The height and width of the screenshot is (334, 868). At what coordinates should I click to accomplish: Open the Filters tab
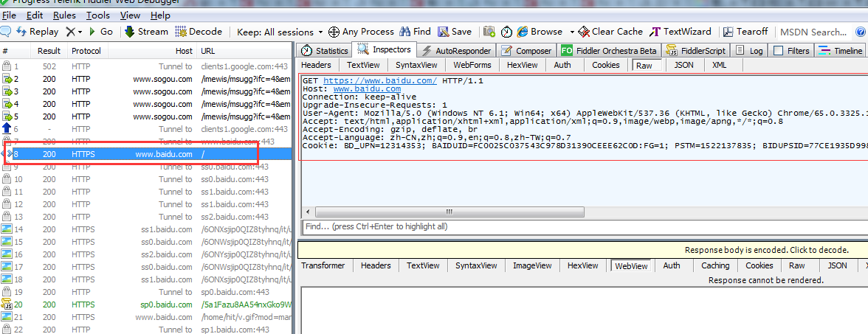[791, 50]
